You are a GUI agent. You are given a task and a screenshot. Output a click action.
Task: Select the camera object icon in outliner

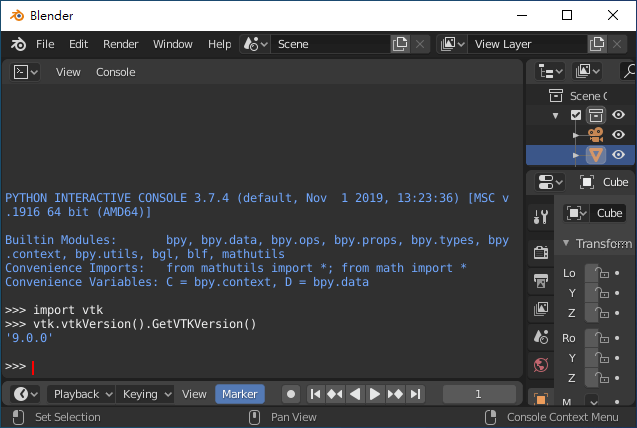596,135
